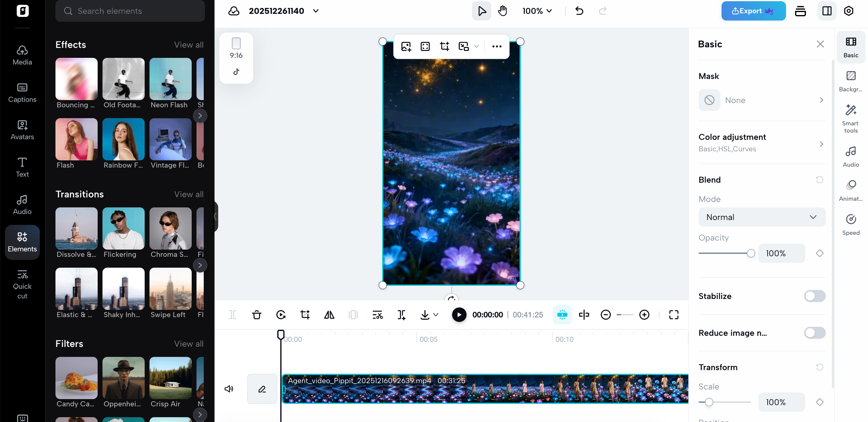Switch to the Captions sidebar tab
Image resolution: width=868 pixels, height=422 pixels.
coord(22,93)
